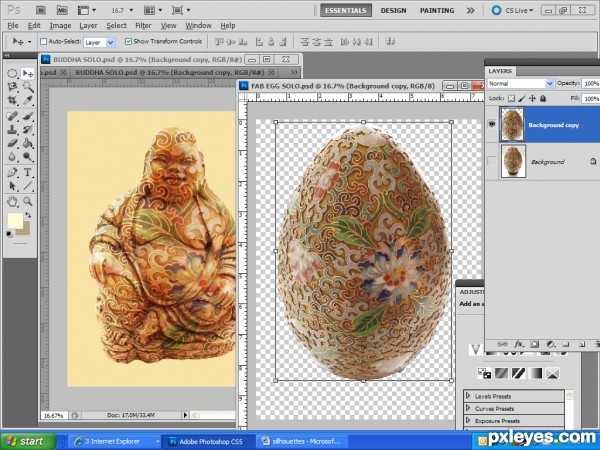This screenshot has height=450, width=600.
Task: Select the Magic Wand tool
Action: tap(28, 87)
